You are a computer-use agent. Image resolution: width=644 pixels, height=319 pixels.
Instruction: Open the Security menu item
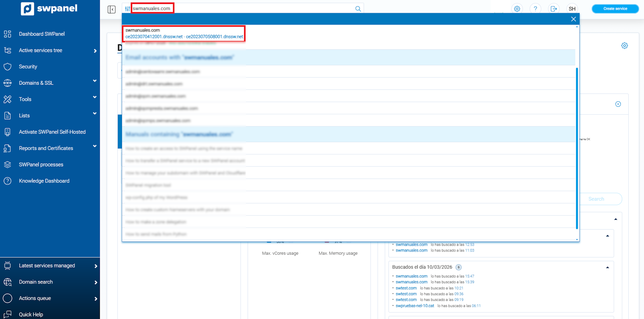28,67
